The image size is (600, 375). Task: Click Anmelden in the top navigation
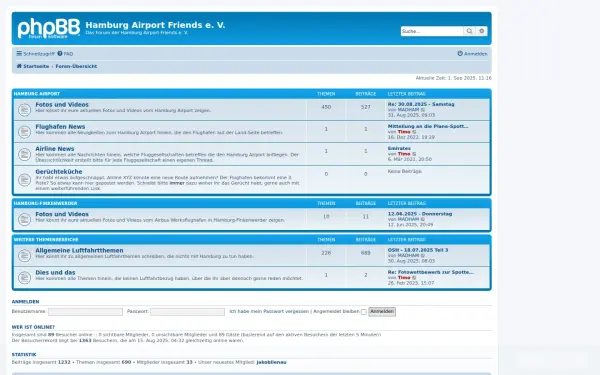coord(473,54)
